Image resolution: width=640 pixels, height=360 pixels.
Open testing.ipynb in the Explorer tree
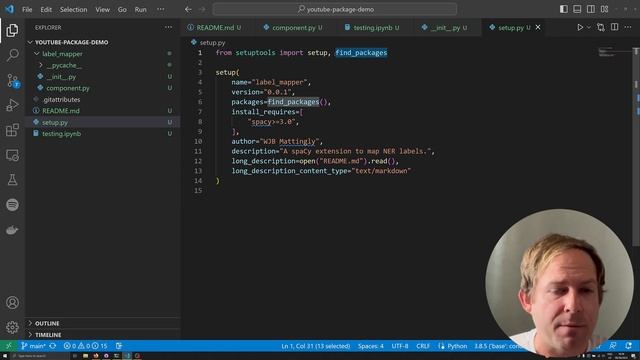61,133
